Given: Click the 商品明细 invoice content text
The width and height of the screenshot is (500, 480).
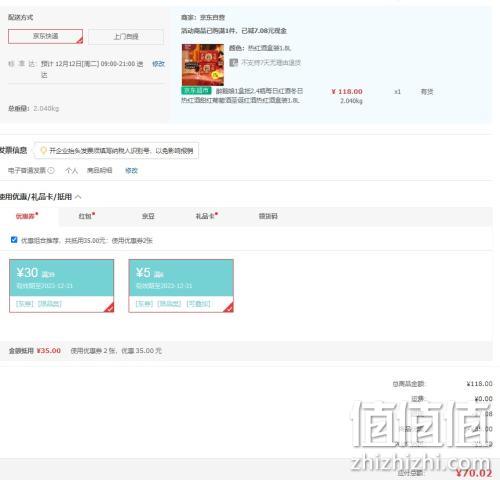Looking at the screenshot, I should tap(99, 171).
